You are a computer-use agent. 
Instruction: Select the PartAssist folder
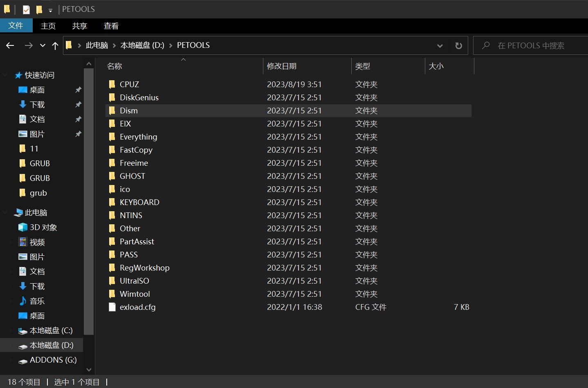pos(137,241)
